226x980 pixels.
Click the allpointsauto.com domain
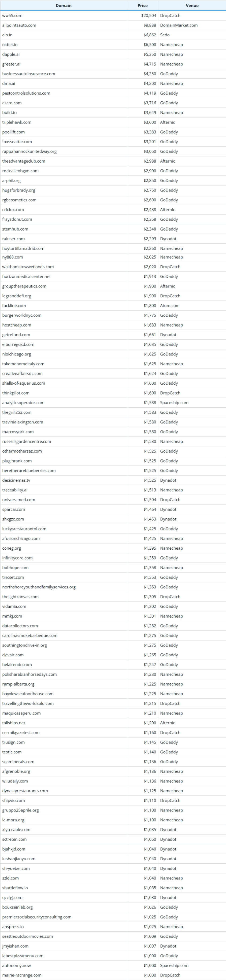point(19,25)
